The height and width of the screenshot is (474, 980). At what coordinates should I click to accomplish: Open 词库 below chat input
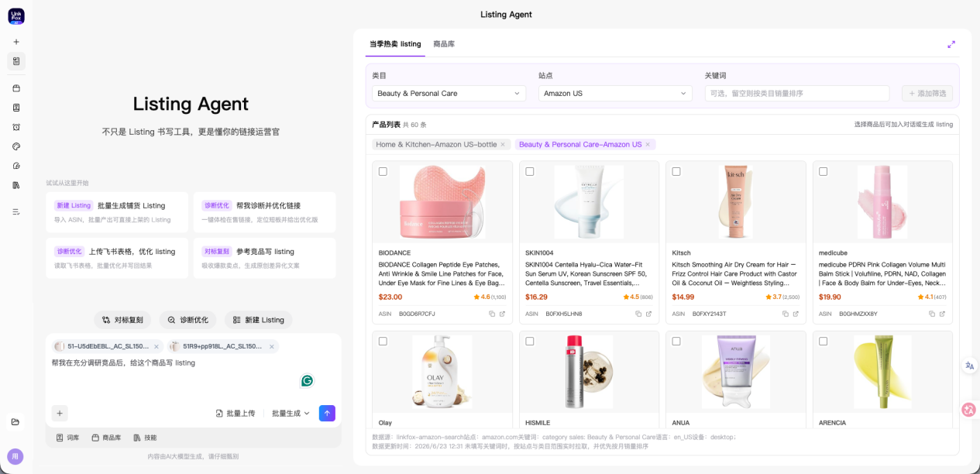pos(67,438)
